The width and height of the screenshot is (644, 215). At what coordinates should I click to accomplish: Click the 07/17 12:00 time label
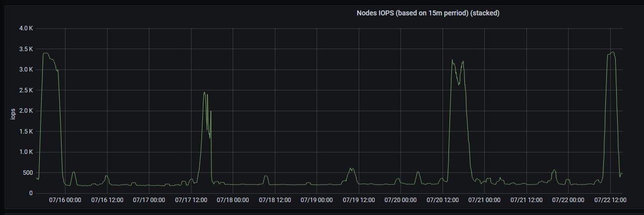191,200
